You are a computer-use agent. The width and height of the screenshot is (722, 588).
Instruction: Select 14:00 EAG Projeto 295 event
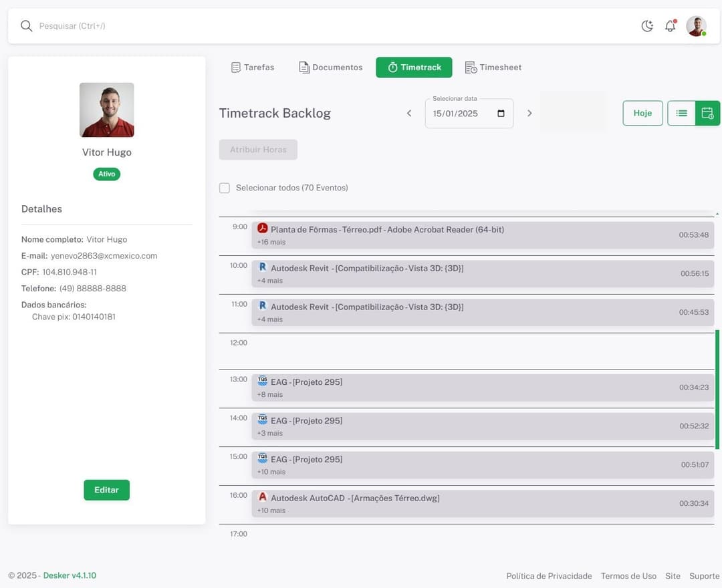click(x=483, y=426)
